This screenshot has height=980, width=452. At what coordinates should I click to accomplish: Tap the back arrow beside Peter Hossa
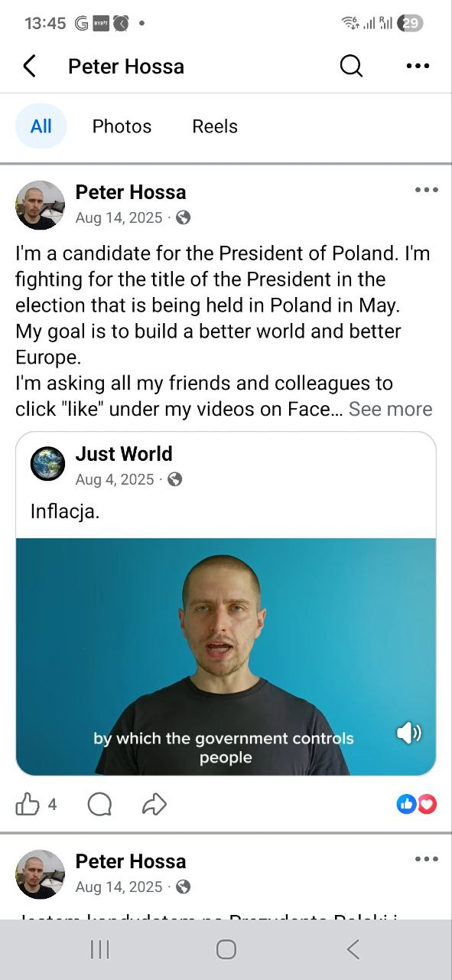(x=29, y=67)
